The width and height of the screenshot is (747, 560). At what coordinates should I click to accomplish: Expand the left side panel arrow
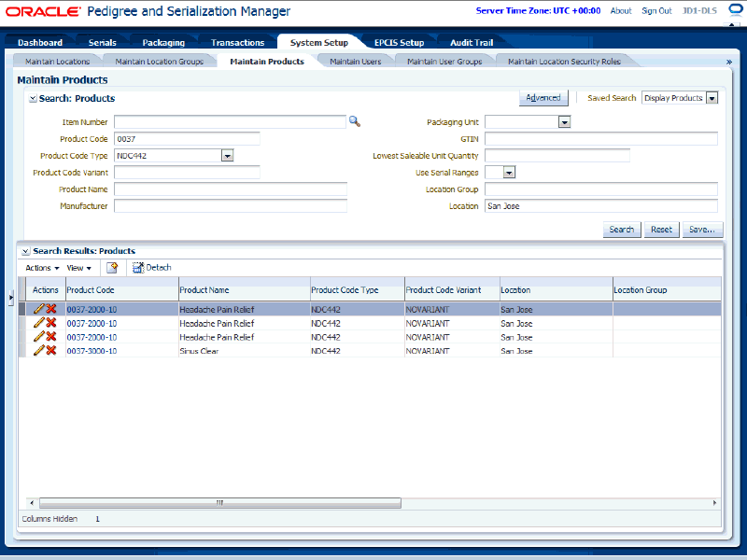click(x=11, y=298)
